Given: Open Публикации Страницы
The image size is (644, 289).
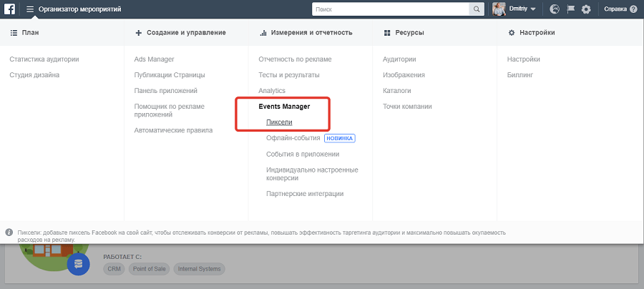Looking at the screenshot, I should 170,74.
